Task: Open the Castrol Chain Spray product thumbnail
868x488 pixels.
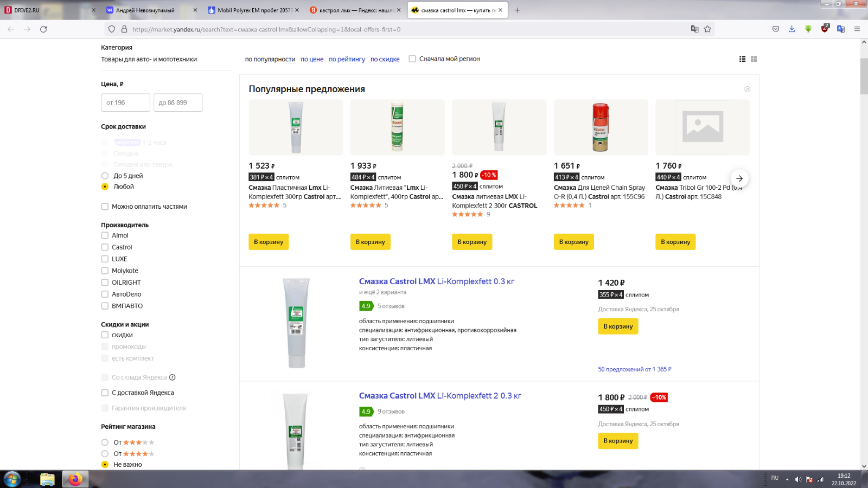Action: coord(601,127)
